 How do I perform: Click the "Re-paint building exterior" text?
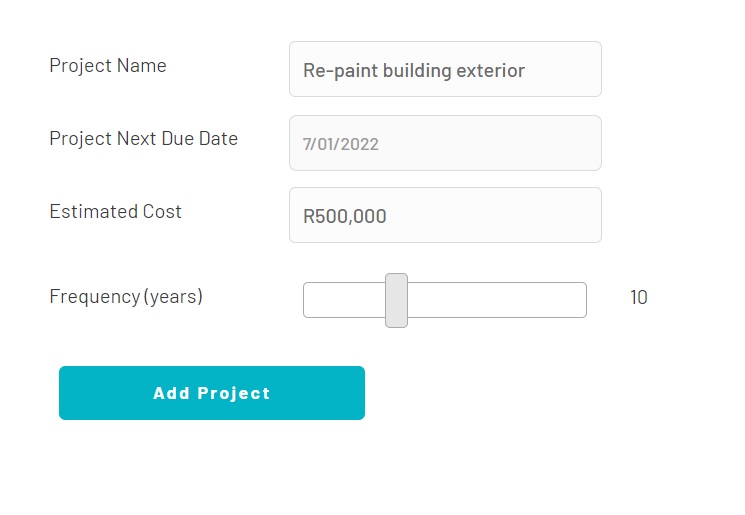(x=413, y=71)
